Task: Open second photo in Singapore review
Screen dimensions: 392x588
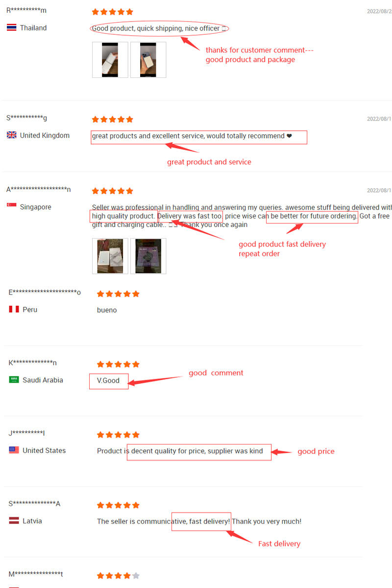Action: coord(148,256)
